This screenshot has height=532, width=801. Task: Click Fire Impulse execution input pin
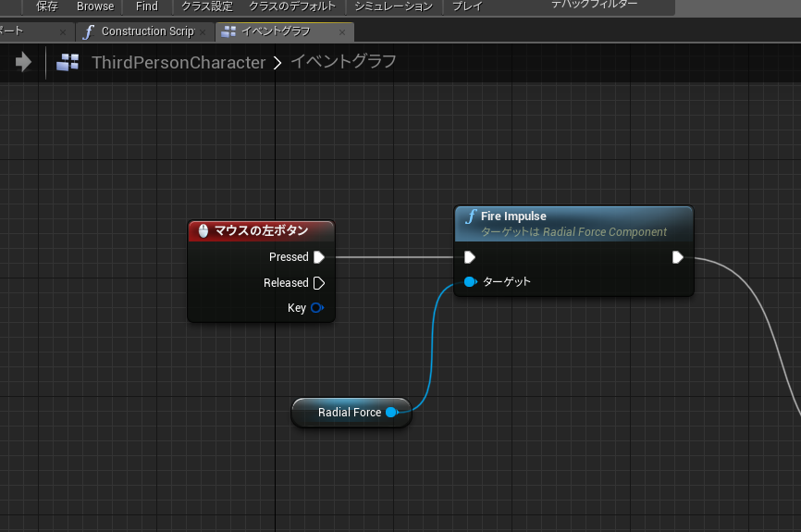(x=470, y=257)
